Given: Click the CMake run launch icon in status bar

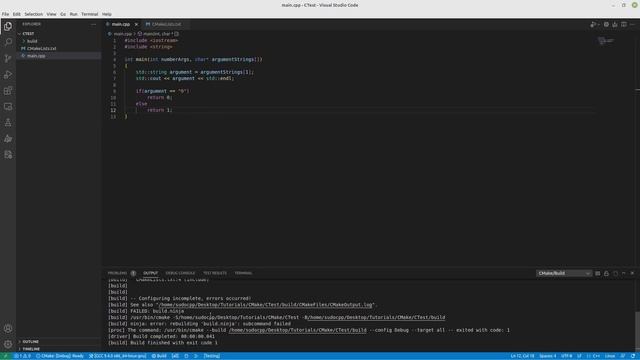Looking at the screenshot, I should tap(196, 356).
